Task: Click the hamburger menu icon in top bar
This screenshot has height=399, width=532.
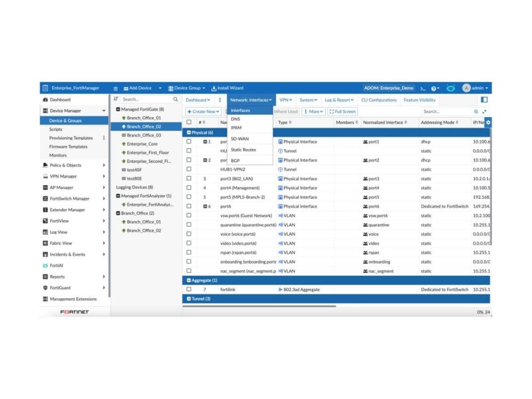Action: tap(115, 88)
